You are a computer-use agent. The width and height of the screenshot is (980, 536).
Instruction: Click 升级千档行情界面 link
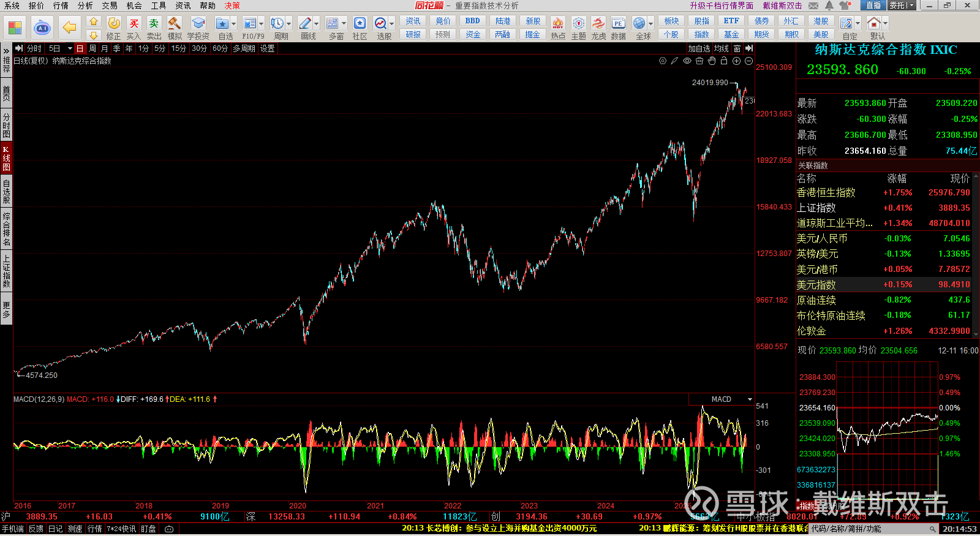pos(722,6)
